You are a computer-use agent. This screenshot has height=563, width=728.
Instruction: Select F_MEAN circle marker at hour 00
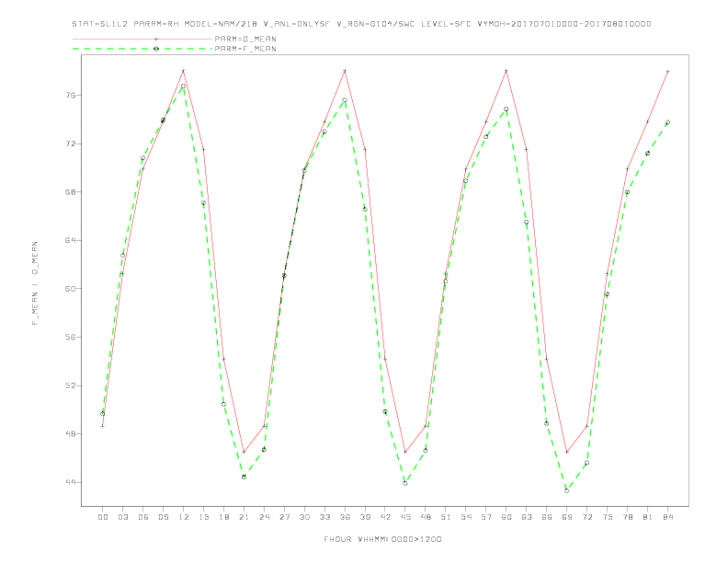103,413
